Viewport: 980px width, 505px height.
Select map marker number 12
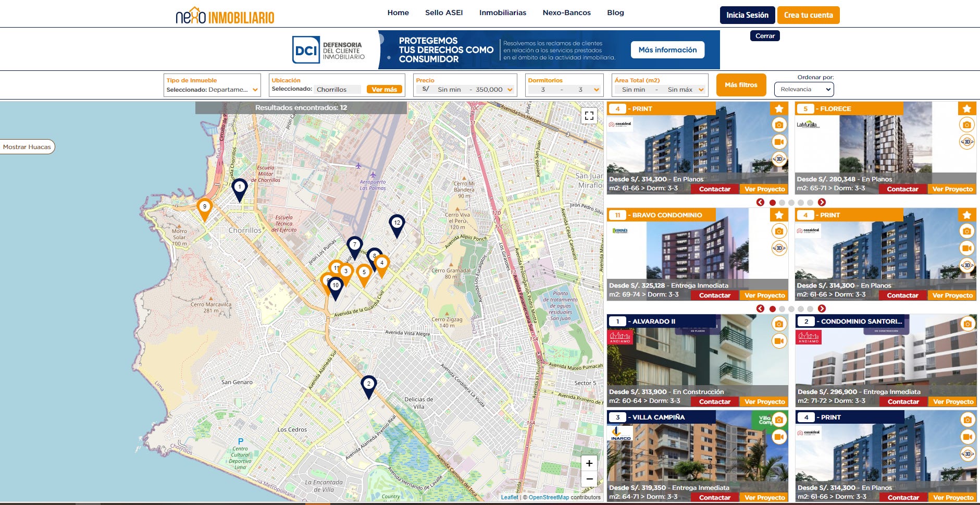[397, 226]
